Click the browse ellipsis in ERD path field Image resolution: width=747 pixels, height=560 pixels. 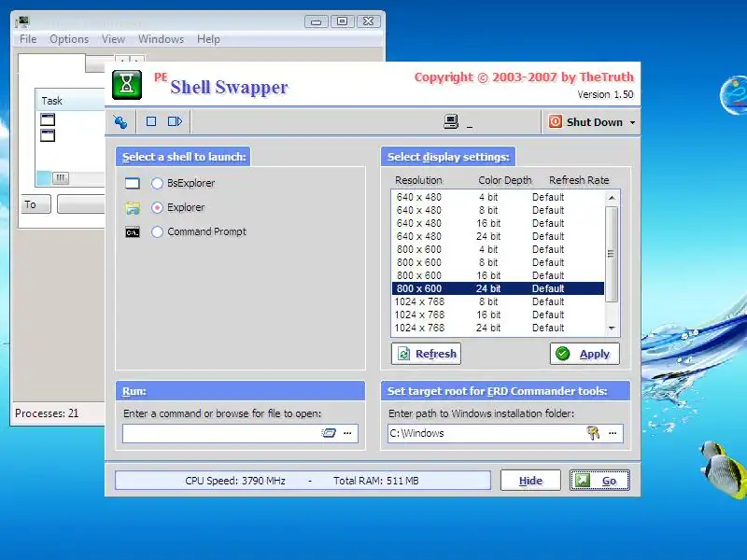point(613,433)
